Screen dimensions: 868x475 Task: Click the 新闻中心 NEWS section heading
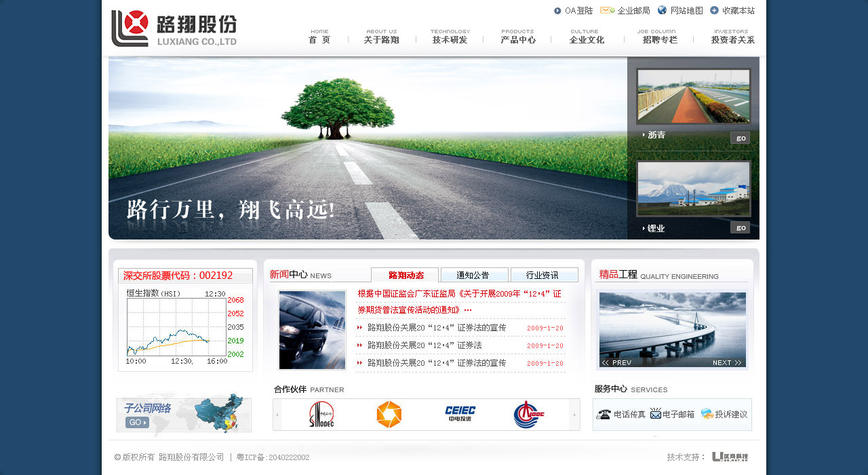pyautogui.click(x=300, y=275)
